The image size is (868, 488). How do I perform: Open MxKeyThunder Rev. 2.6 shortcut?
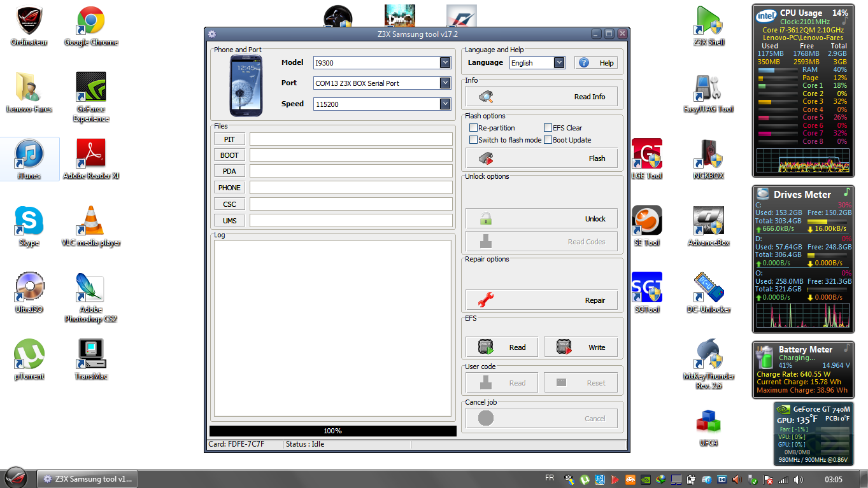(x=708, y=364)
